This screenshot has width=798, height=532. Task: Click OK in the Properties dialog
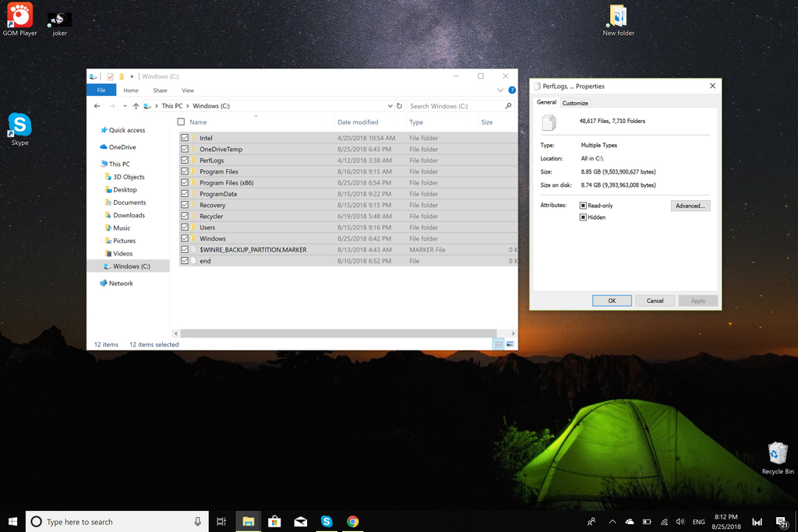click(x=612, y=301)
